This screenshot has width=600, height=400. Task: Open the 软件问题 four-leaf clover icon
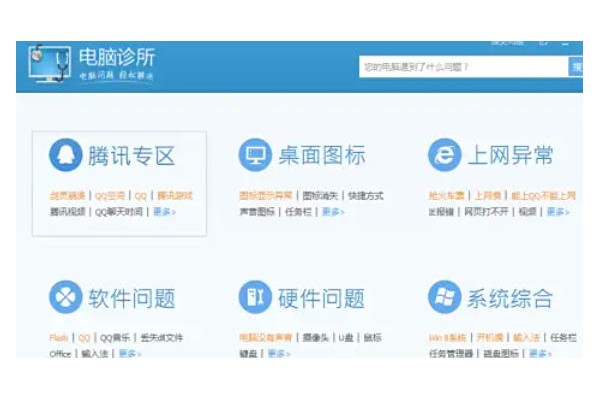(65, 297)
